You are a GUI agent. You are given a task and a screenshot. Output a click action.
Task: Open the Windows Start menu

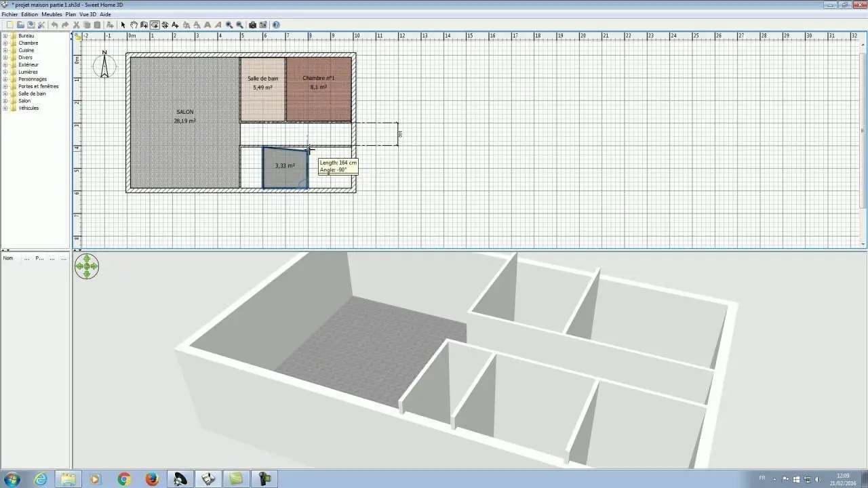coord(12,479)
